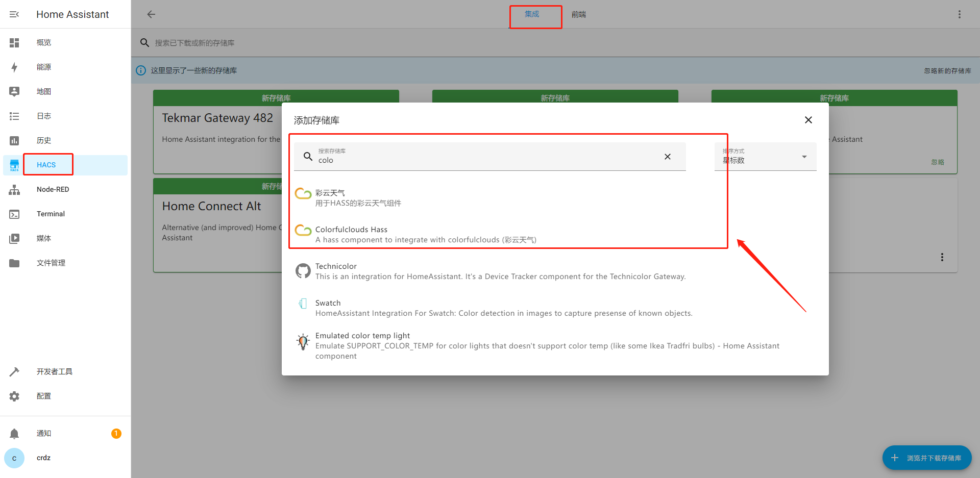Image resolution: width=980 pixels, height=478 pixels.
Task: Open three-dot menu on the repository card
Action: [x=942, y=257]
